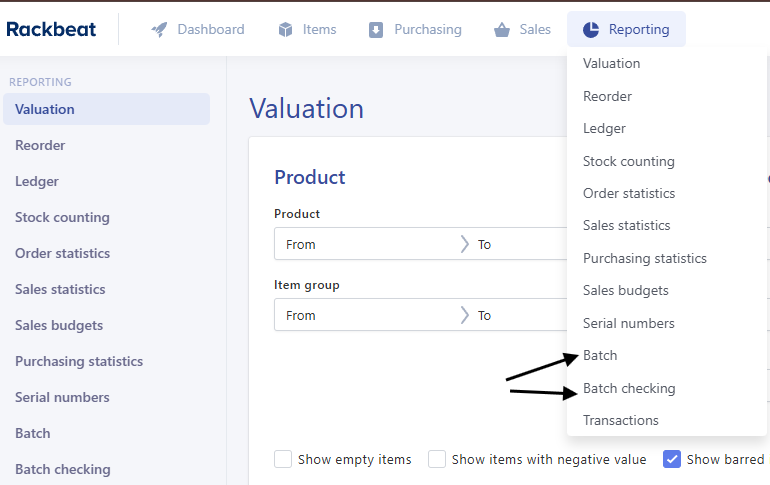This screenshot has width=770, height=485.
Task: Click the Sales basket icon
Action: point(502,30)
